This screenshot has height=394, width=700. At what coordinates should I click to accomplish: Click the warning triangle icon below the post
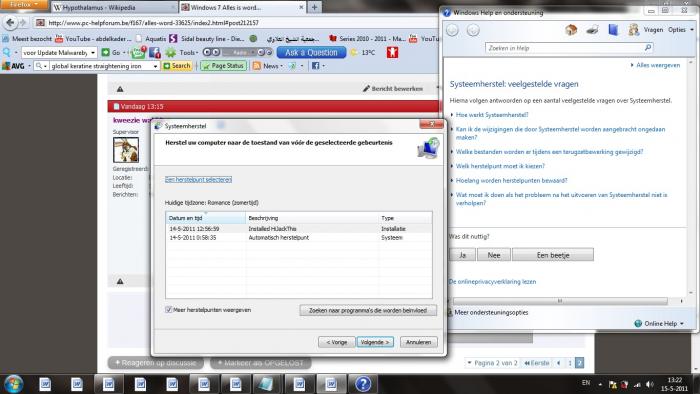coord(120,281)
